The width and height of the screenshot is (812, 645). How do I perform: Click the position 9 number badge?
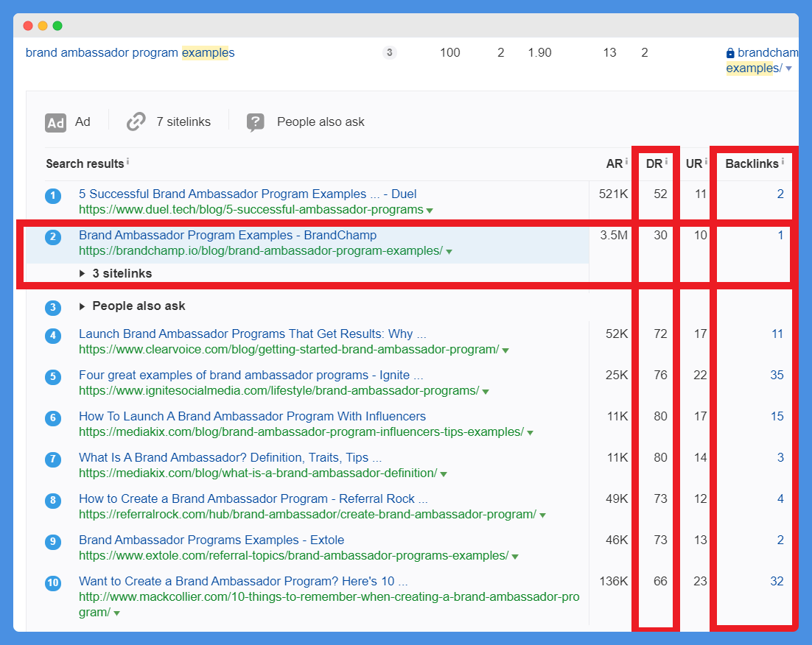coord(53,542)
